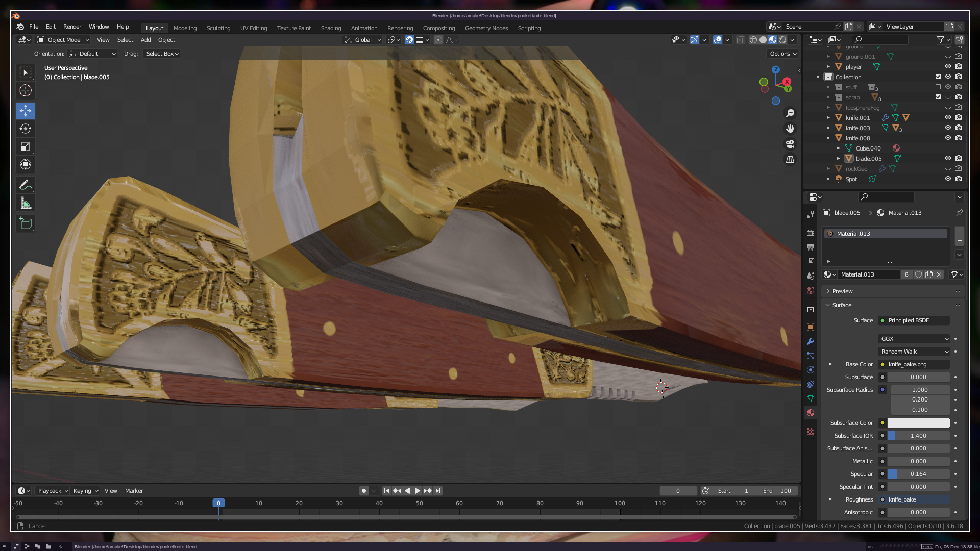The height and width of the screenshot is (551, 980).
Task: Open the Object Mode dropdown
Action: 63,40
